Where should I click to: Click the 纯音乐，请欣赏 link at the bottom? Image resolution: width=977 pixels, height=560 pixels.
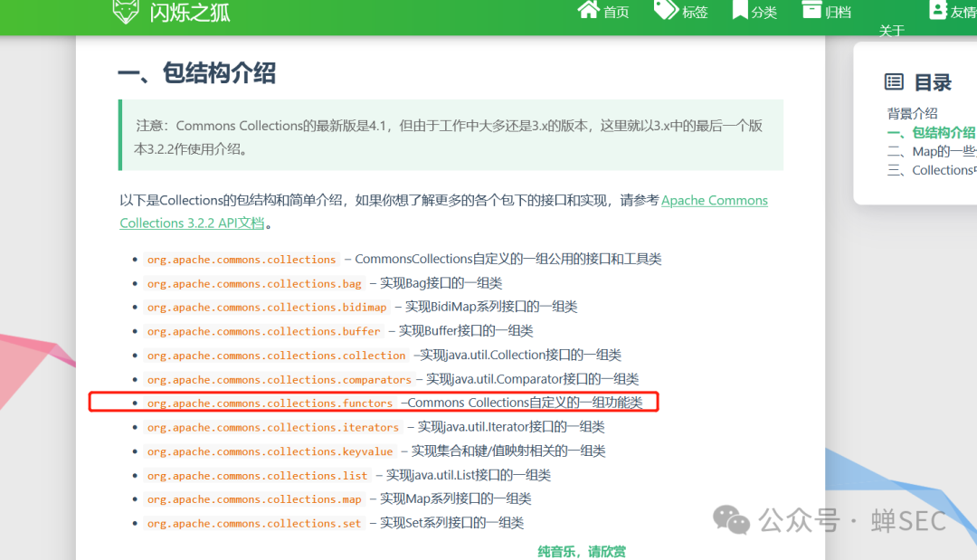(583, 550)
